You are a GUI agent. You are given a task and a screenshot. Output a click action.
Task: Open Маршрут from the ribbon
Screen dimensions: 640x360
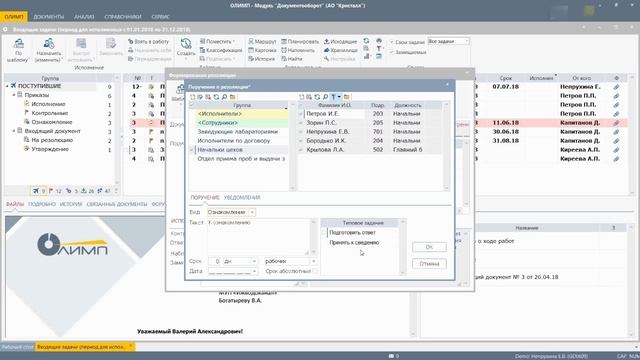(x=262, y=41)
